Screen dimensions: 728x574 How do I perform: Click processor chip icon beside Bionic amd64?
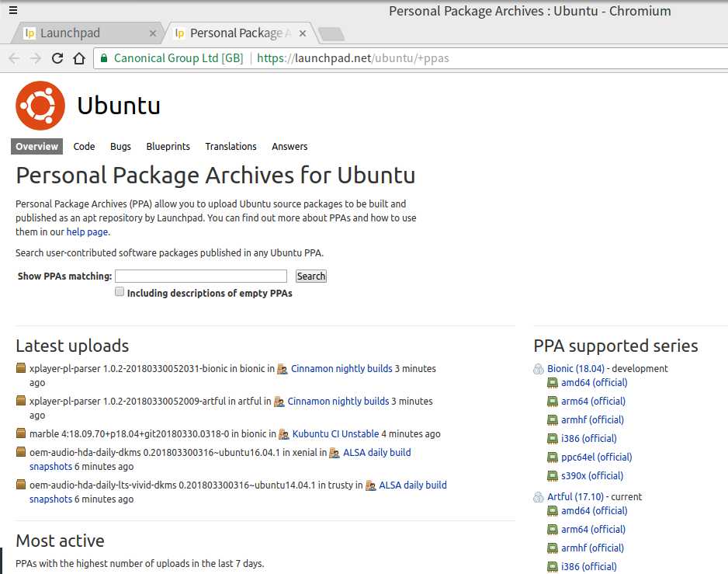pos(553,383)
